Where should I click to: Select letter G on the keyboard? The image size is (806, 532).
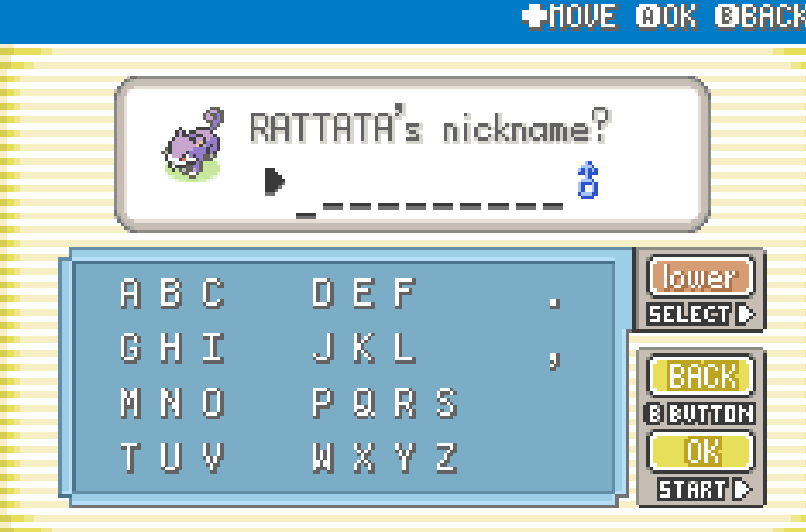point(130,348)
